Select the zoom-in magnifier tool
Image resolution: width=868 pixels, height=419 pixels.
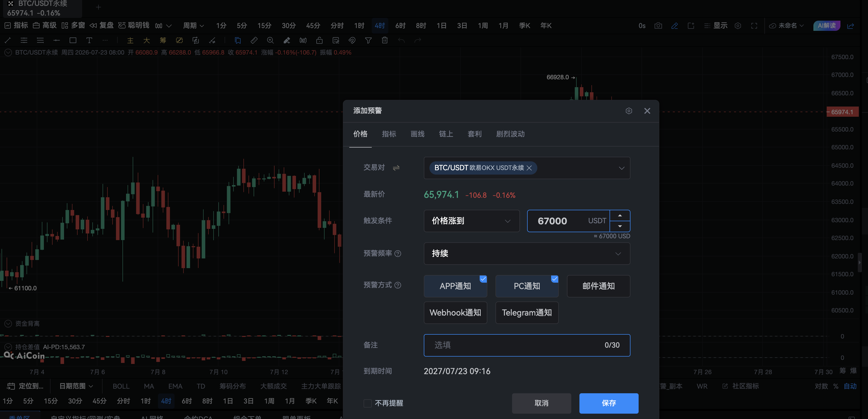(x=270, y=40)
